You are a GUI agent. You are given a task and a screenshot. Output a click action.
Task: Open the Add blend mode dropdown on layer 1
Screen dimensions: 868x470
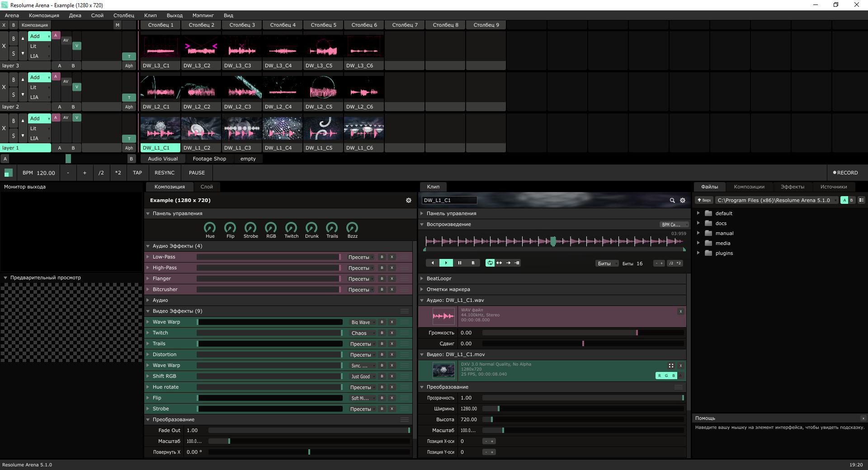click(x=39, y=118)
